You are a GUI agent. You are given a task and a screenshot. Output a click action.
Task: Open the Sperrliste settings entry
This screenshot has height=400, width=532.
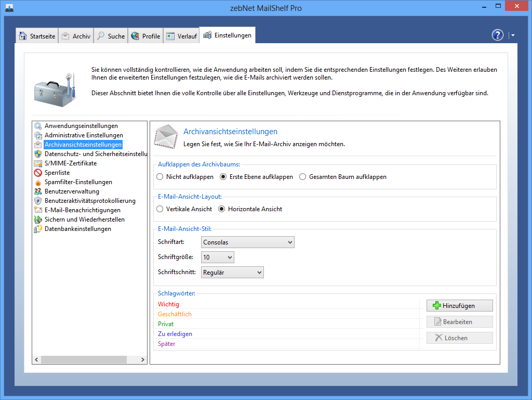click(57, 173)
